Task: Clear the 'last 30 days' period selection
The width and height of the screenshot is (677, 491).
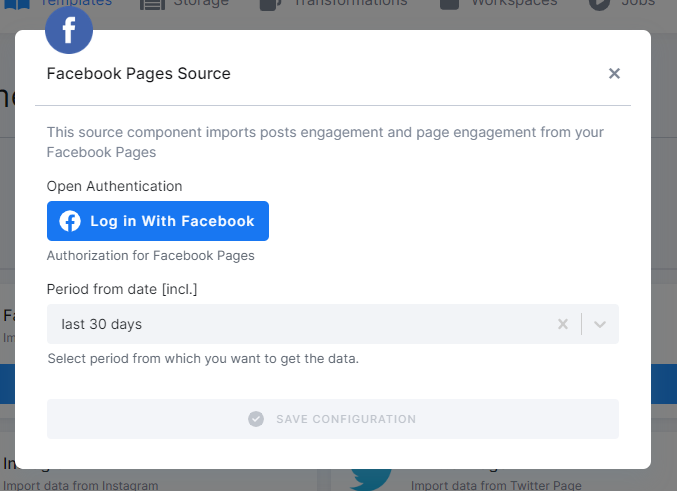Action: point(563,324)
